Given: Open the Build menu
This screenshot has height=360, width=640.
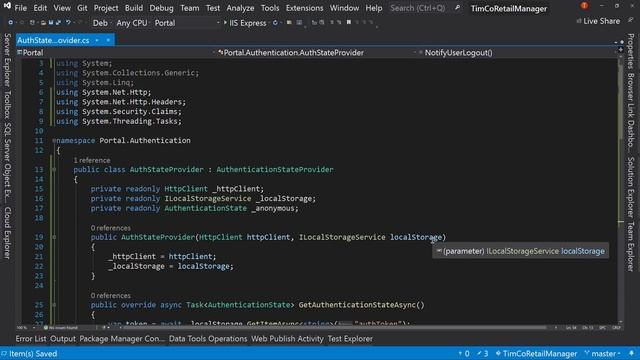Looking at the screenshot, I should [134, 8].
